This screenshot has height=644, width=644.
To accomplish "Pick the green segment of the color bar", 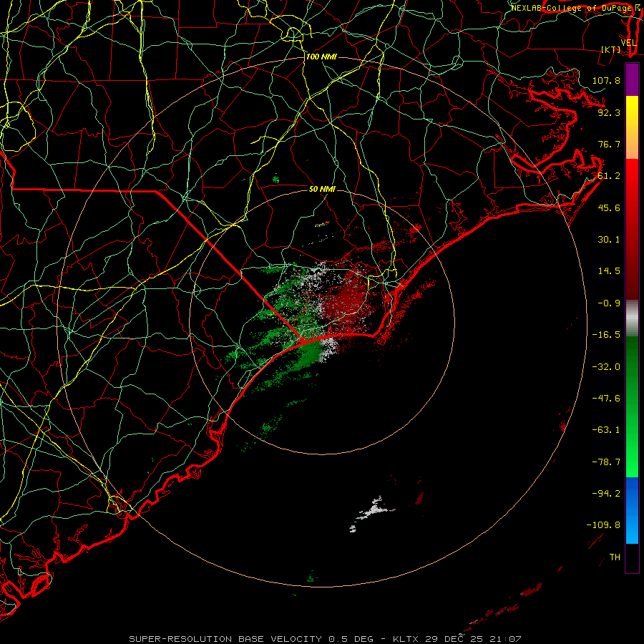I will coord(632,406).
